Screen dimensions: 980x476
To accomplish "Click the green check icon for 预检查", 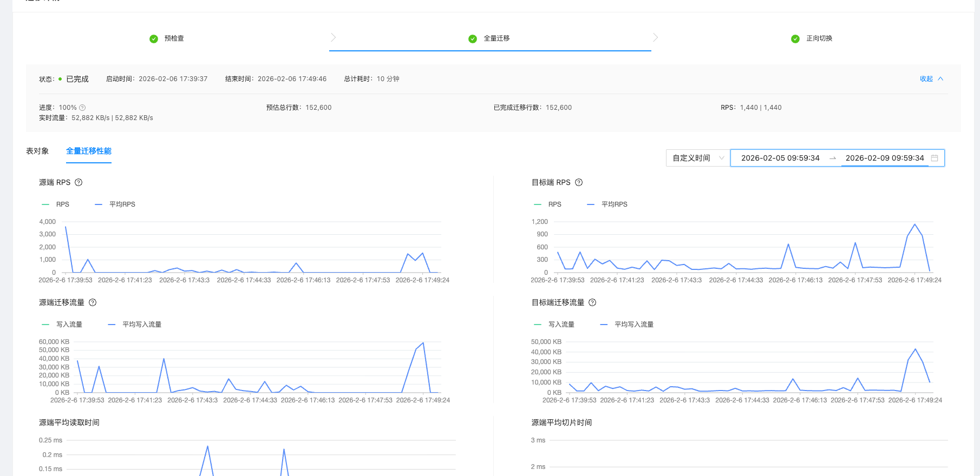I will point(154,39).
